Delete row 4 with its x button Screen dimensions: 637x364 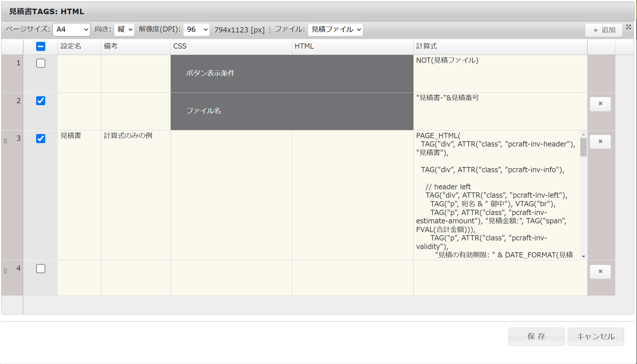pos(600,272)
